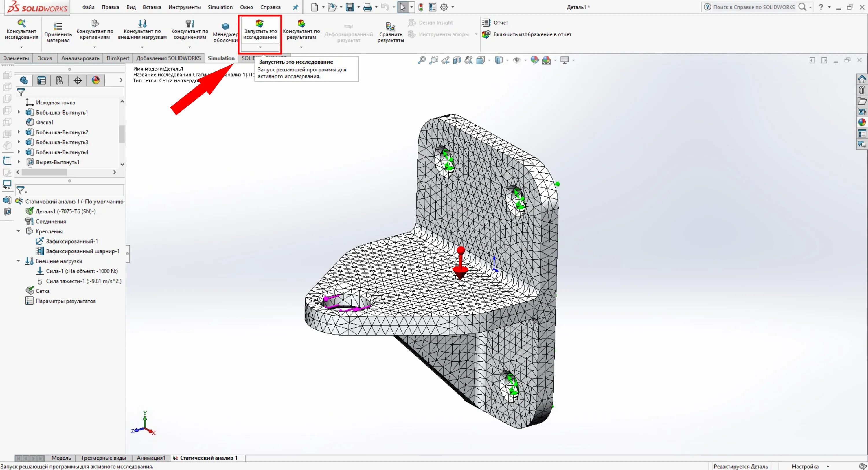Open the Appearances, Scenes and Decals panel

click(x=862, y=122)
